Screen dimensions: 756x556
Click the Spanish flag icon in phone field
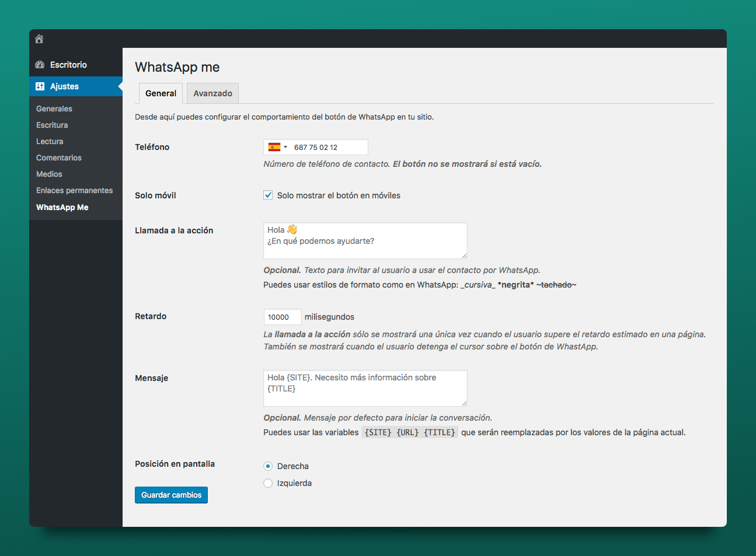pos(274,147)
